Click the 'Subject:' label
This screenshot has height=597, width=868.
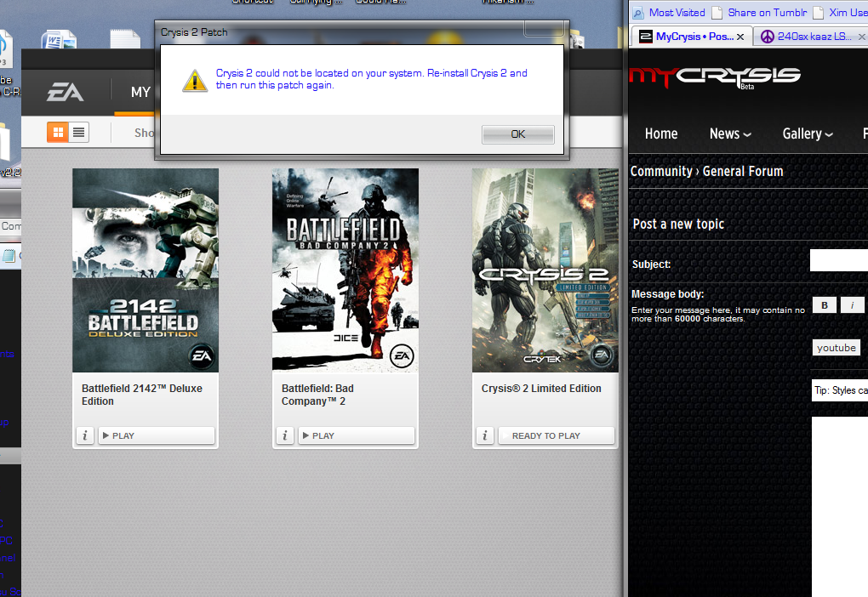[651, 264]
